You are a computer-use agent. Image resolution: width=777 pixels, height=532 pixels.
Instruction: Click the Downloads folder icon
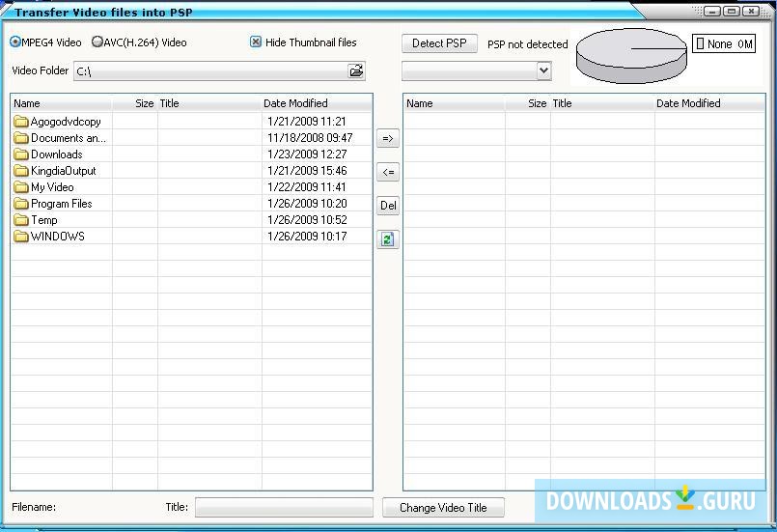[x=21, y=154]
